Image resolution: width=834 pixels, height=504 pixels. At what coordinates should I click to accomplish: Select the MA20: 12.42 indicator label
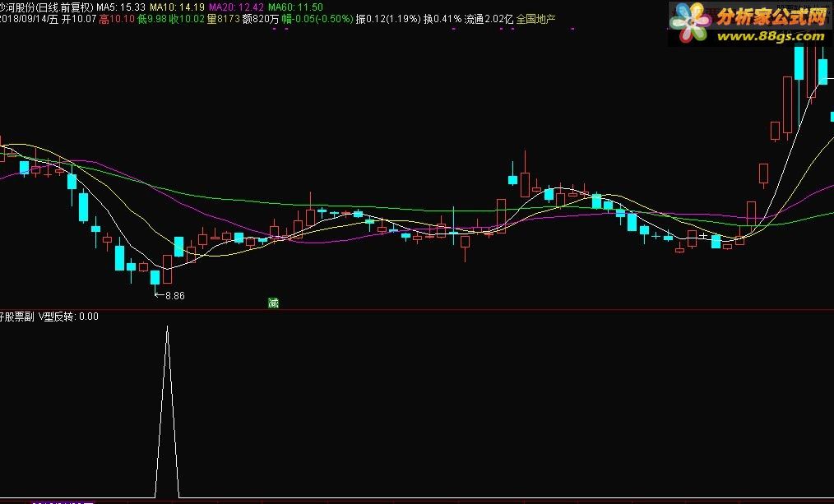click(x=236, y=7)
